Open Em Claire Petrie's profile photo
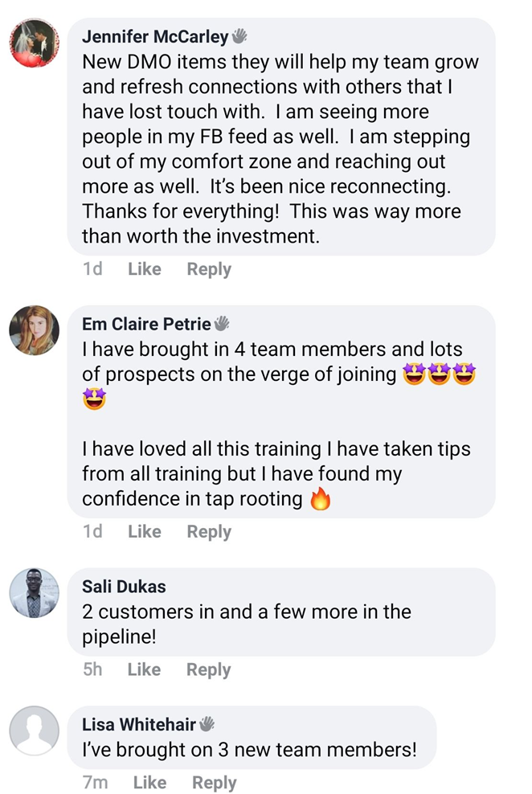The width and height of the screenshot is (532, 794). click(x=34, y=330)
